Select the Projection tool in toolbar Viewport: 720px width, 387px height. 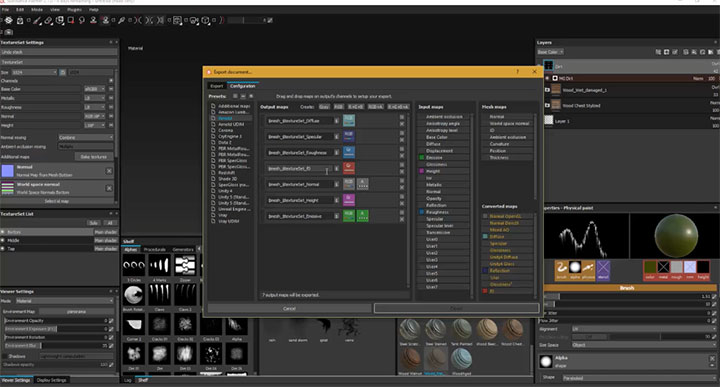click(60, 20)
